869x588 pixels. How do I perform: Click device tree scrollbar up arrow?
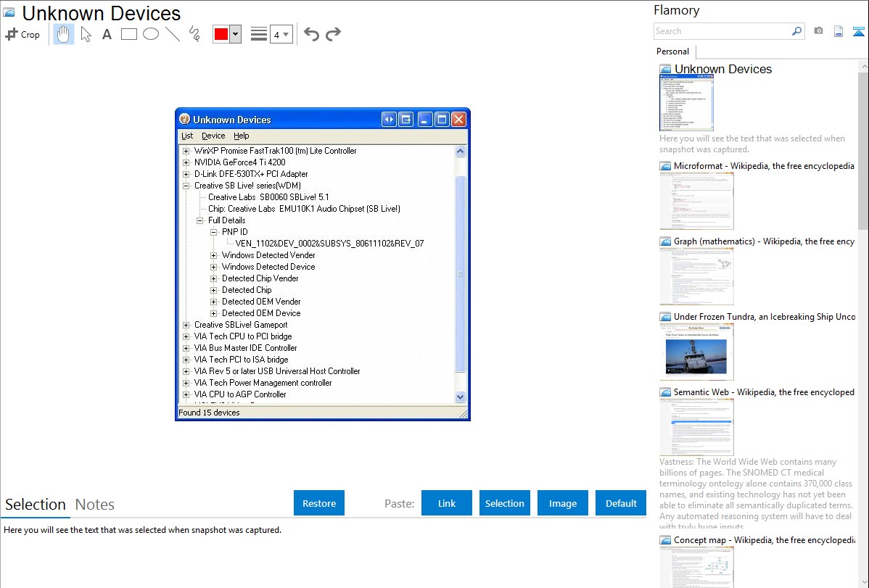460,152
